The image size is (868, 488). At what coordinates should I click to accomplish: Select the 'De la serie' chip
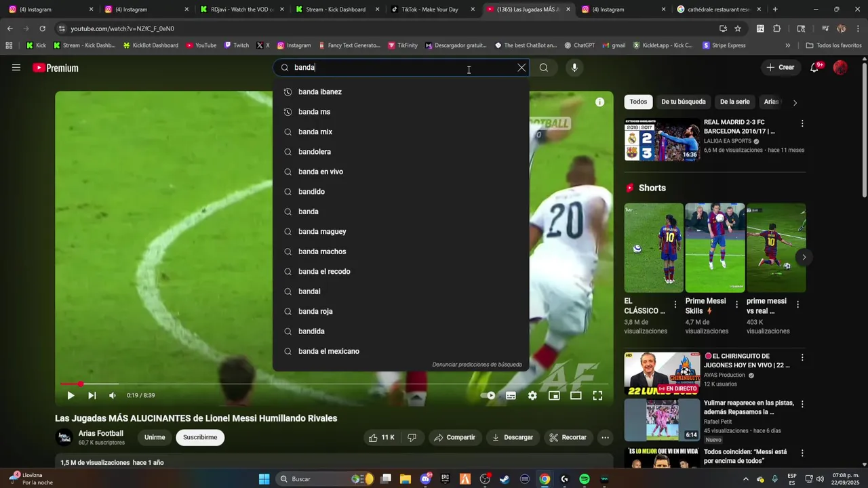(734, 102)
